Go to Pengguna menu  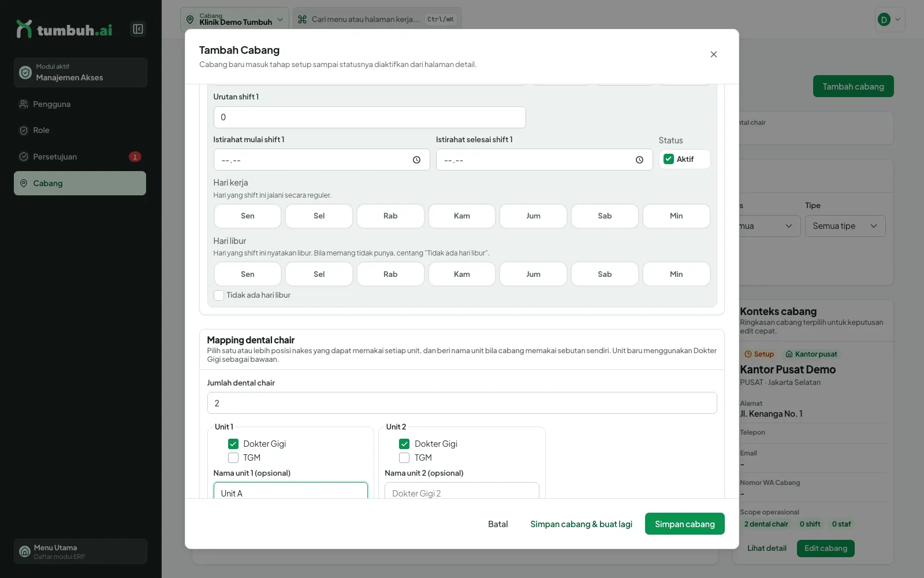[80, 104]
